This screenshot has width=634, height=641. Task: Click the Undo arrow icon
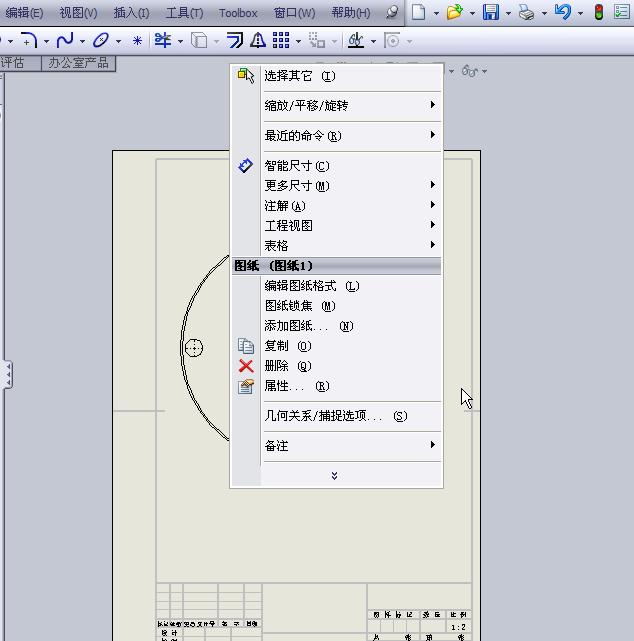click(x=562, y=12)
